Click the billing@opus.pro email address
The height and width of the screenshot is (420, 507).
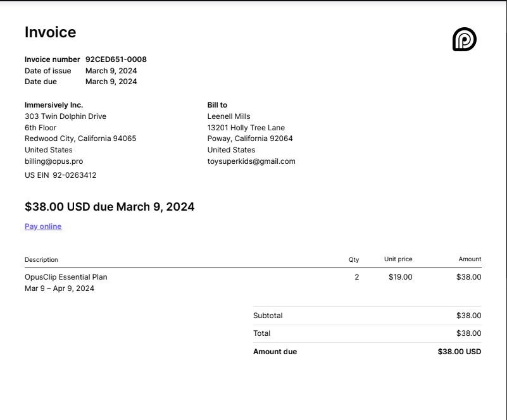(x=54, y=161)
